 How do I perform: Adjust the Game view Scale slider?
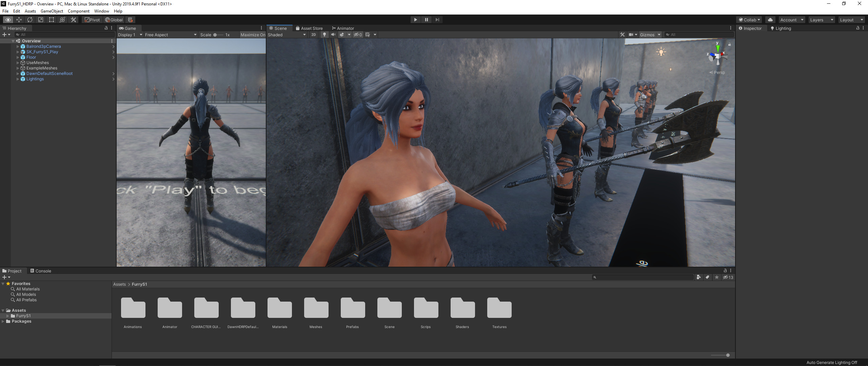(x=218, y=35)
